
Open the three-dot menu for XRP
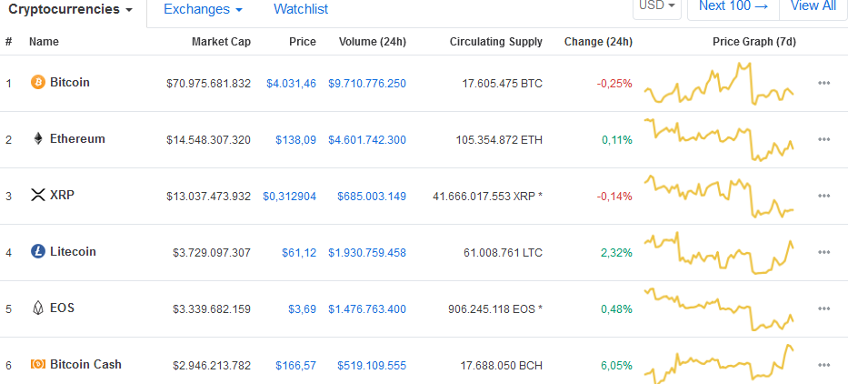click(x=823, y=196)
